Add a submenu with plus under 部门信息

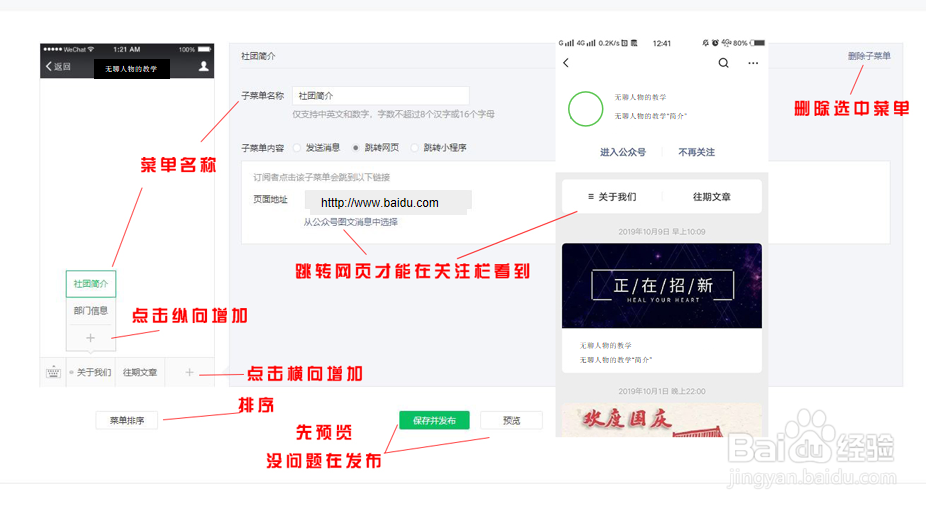point(90,338)
